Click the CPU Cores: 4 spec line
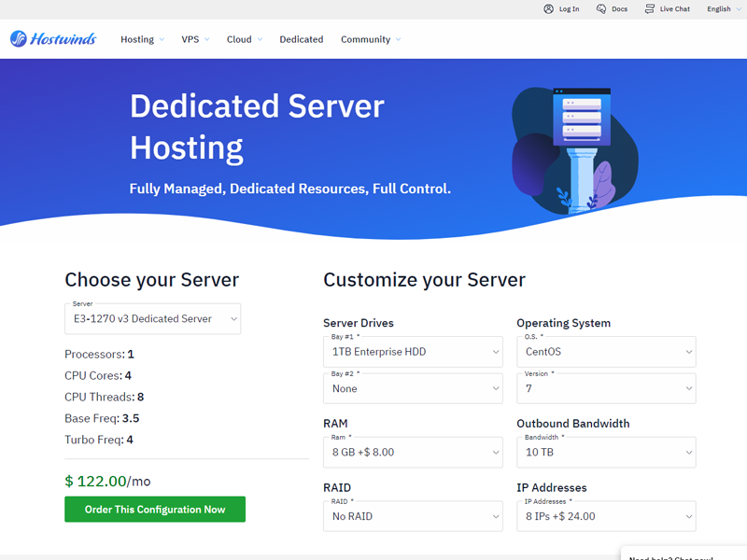747x560 pixels. [98, 376]
